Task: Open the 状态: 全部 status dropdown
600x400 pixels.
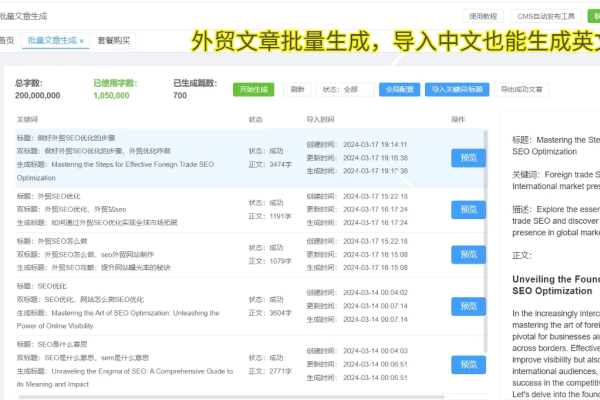Action: click(345, 90)
